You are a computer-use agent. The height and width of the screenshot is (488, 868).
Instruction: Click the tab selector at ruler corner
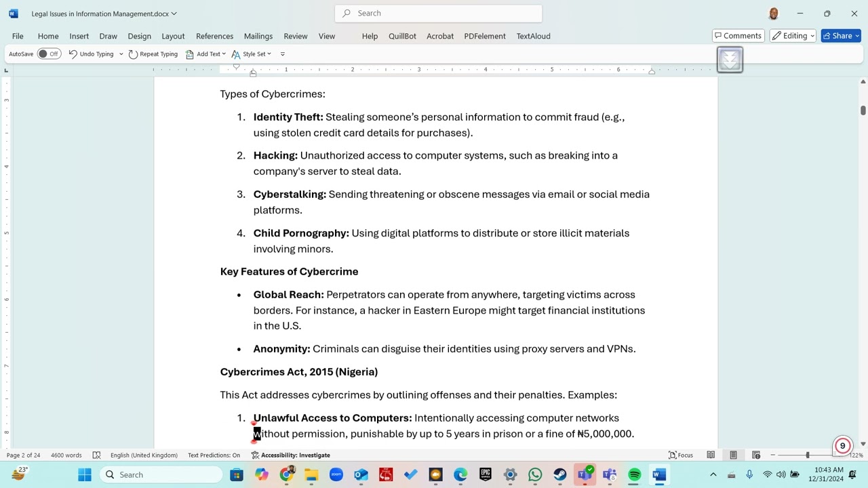tap(7, 70)
